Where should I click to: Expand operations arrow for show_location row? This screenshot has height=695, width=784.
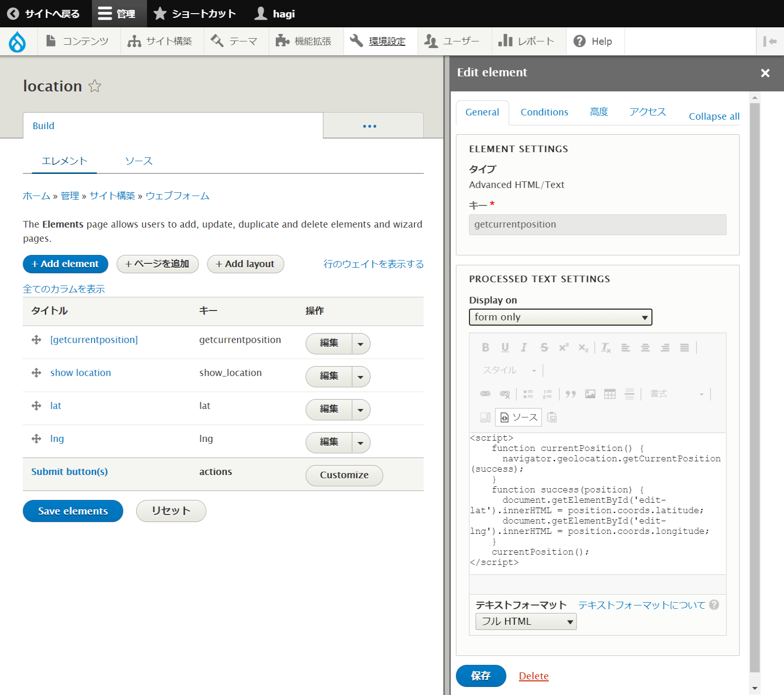(361, 377)
